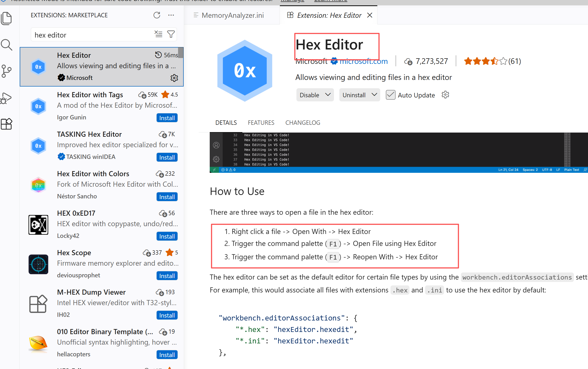588x369 pixels.
Task: Select the Hex Editor extension by Microsoft
Action: (102, 67)
